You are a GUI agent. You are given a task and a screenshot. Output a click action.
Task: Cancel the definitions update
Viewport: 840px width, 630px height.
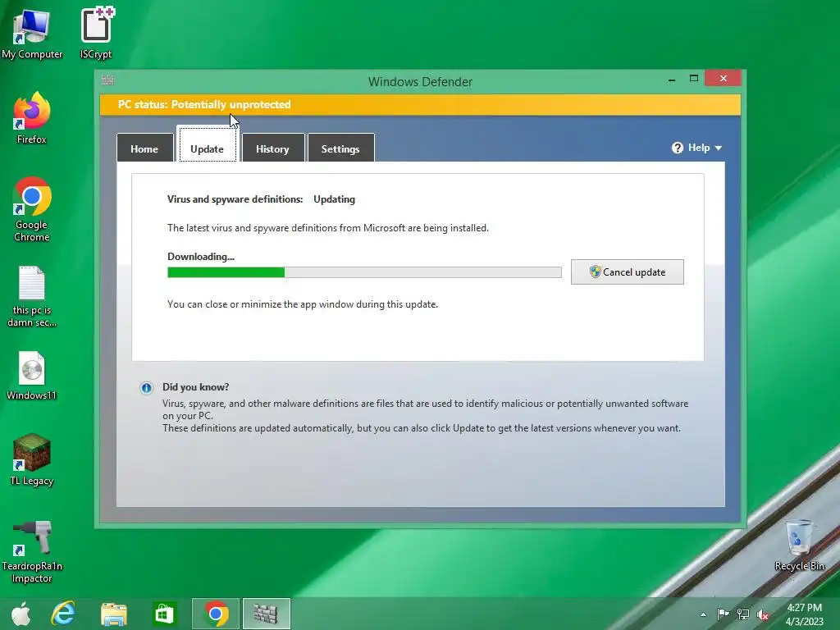(628, 272)
